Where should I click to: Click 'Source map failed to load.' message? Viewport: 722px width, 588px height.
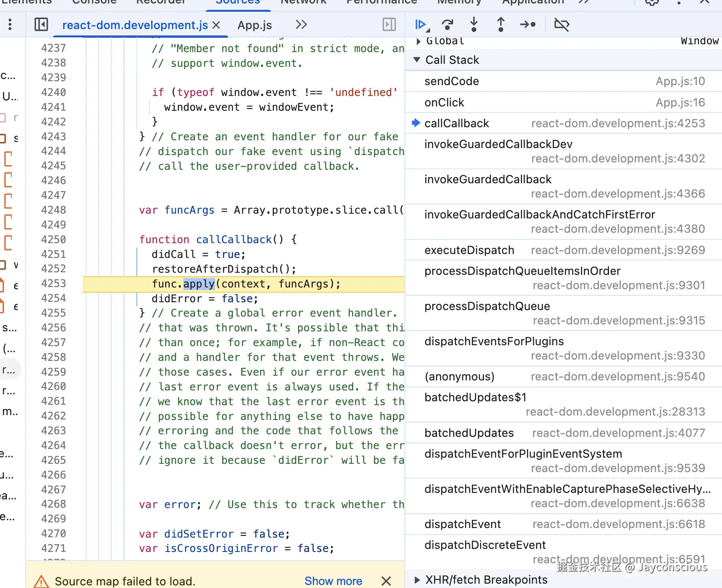tap(125, 581)
